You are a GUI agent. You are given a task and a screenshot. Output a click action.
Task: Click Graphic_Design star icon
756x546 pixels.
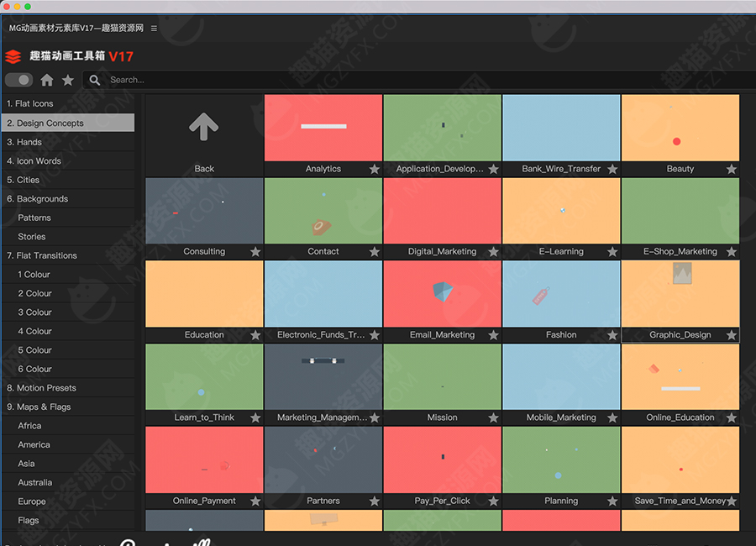click(x=732, y=334)
